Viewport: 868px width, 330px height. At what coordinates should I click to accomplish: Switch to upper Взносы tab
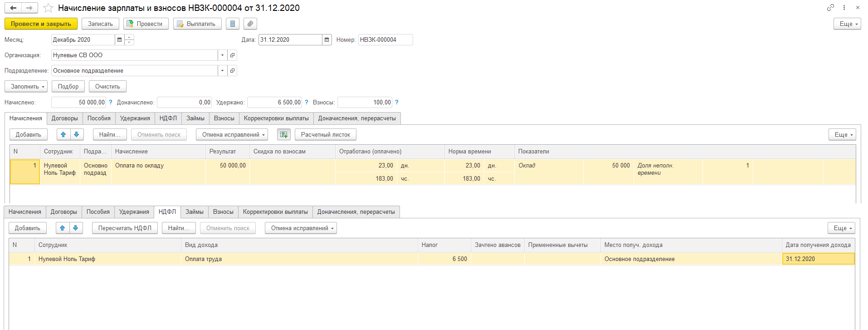[x=224, y=118]
